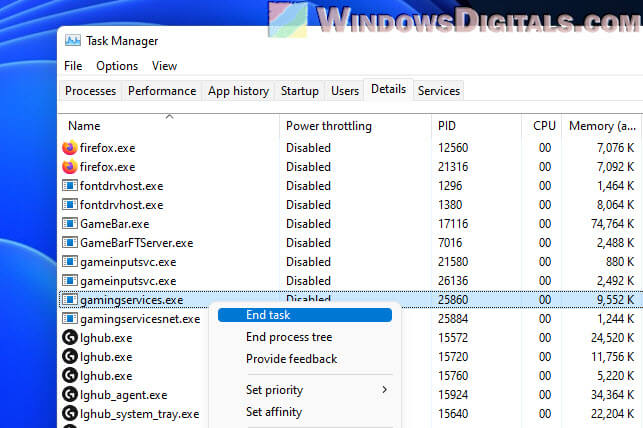Click the PID value 25884
643x428 pixels.
(453, 319)
